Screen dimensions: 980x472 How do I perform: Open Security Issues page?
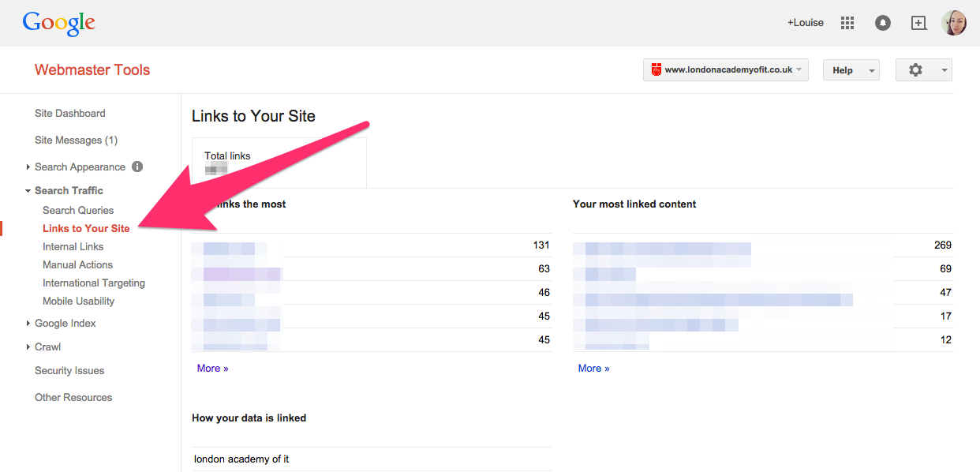pyautogui.click(x=69, y=370)
